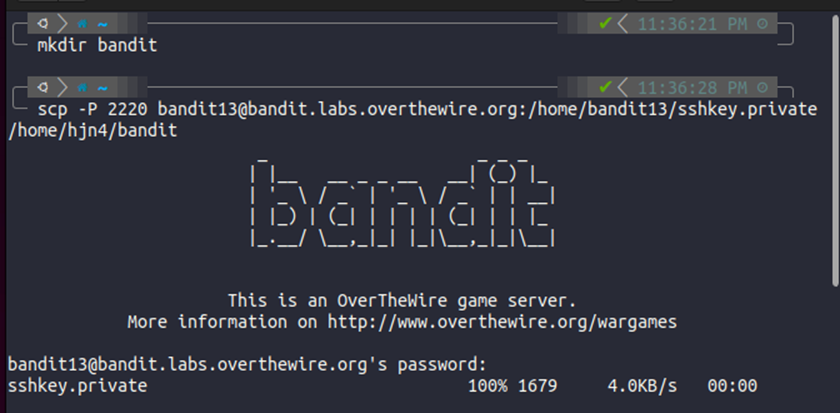Click the scp -P 2220 command line
The width and height of the screenshot is (840, 413).
click(x=428, y=109)
